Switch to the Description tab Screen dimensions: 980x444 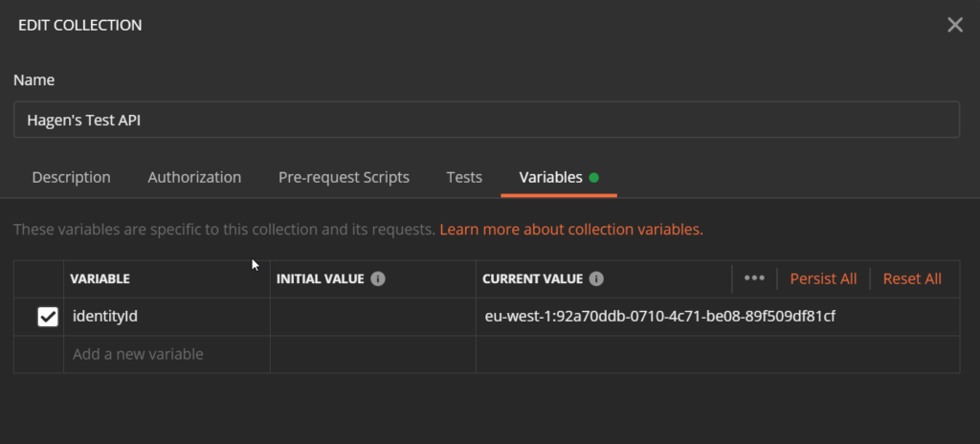coord(71,177)
